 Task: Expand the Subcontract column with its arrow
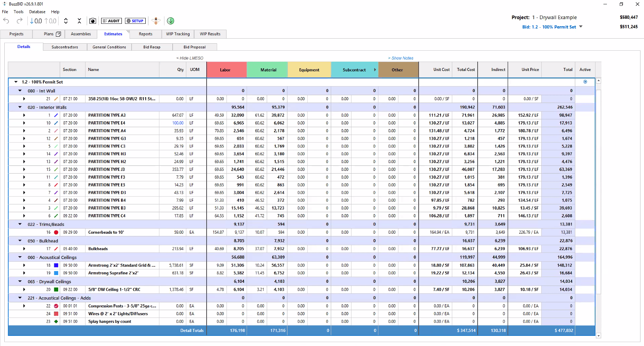pos(375,70)
